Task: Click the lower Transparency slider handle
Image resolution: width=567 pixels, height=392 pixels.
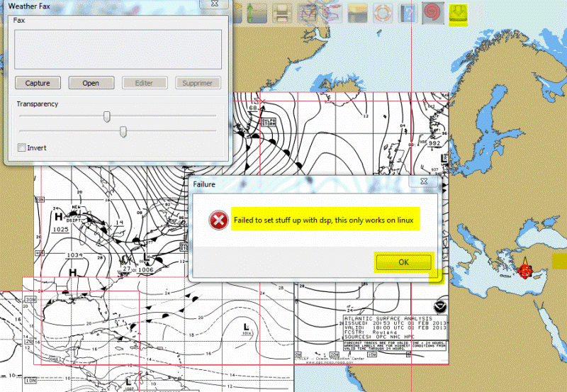Action: coord(123,131)
